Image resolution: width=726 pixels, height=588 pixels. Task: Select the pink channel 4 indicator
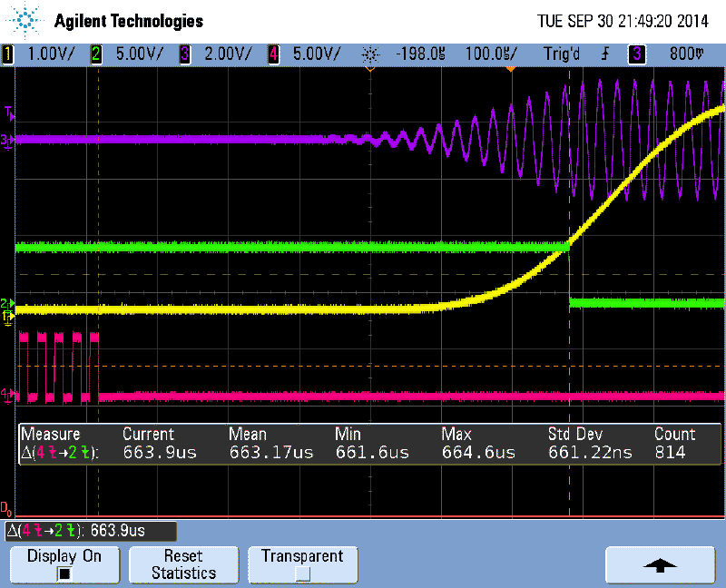coord(272,54)
